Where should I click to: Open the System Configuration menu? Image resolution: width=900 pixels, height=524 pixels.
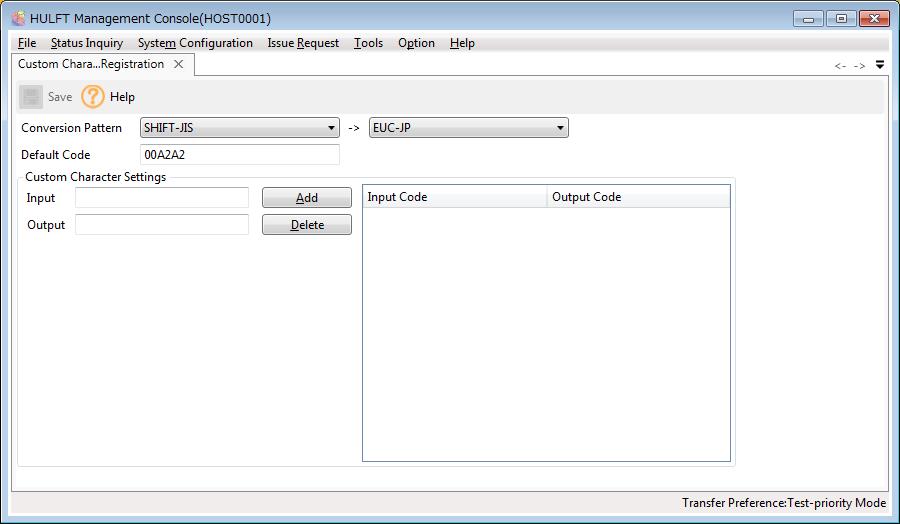195,43
